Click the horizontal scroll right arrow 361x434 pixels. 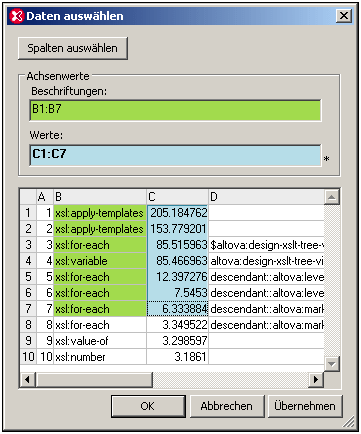tap(316, 379)
